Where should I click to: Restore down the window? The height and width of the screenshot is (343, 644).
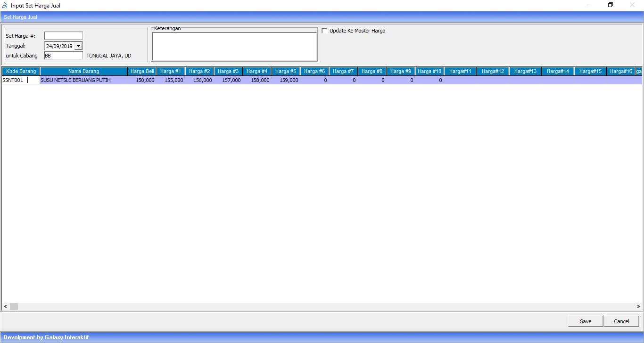pos(611,5)
